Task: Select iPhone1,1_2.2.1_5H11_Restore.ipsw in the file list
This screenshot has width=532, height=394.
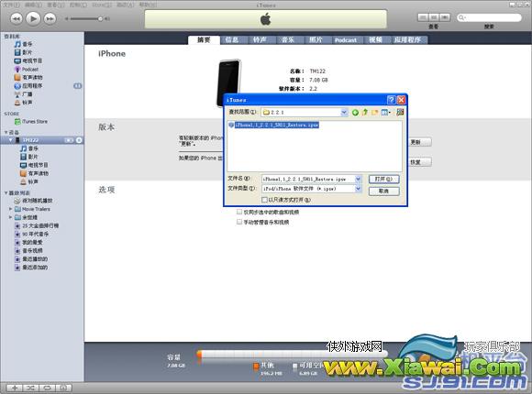Action: (276, 125)
